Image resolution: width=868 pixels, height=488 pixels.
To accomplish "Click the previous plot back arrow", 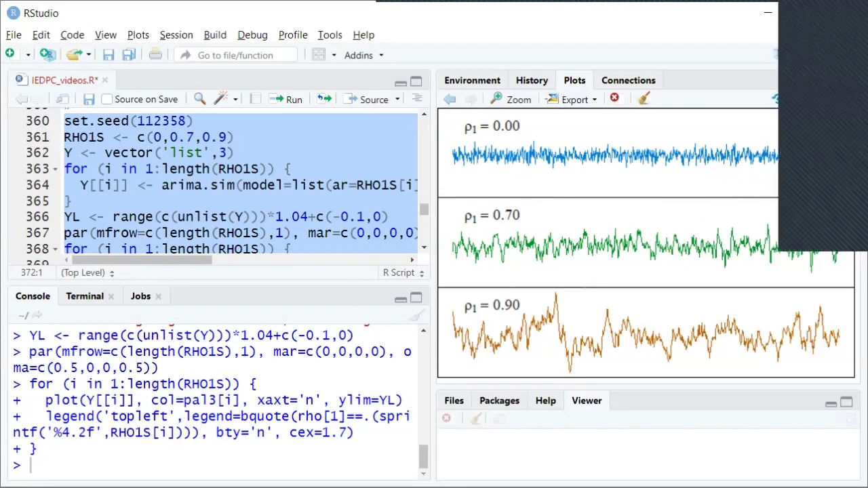I will click(450, 99).
